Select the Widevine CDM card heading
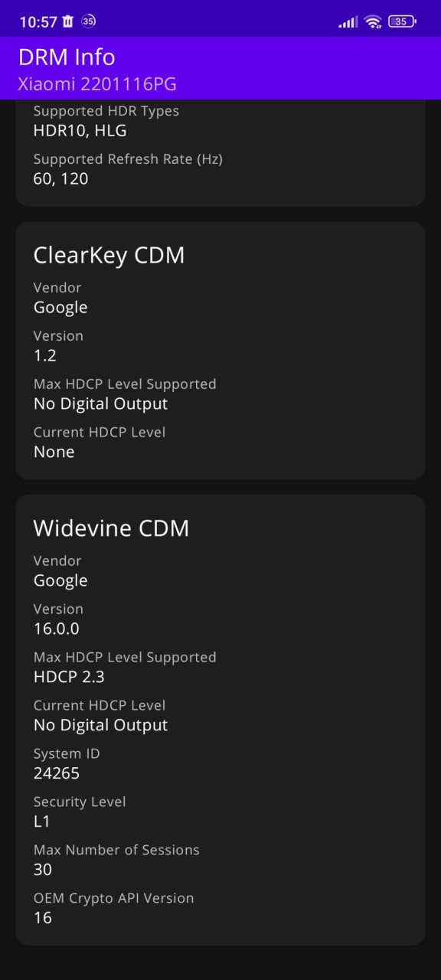 tap(111, 528)
